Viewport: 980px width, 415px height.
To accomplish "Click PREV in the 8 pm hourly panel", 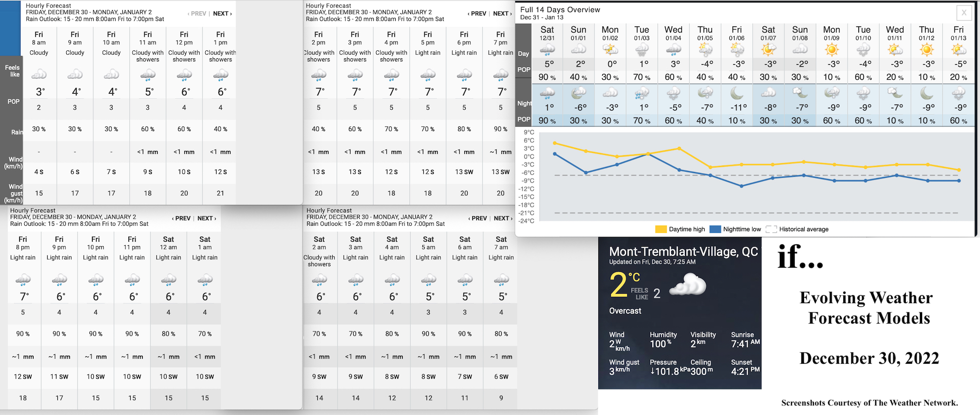I will [181, 218].
